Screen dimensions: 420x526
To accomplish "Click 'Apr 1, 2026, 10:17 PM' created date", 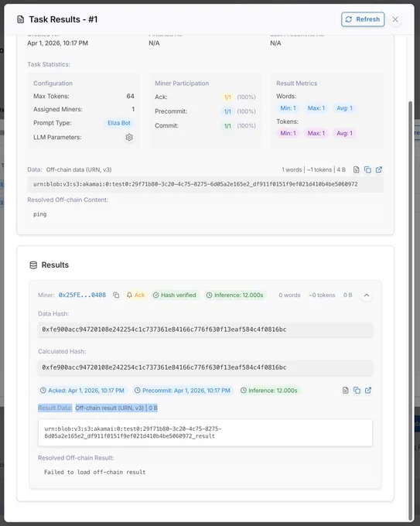I will 58,43.
